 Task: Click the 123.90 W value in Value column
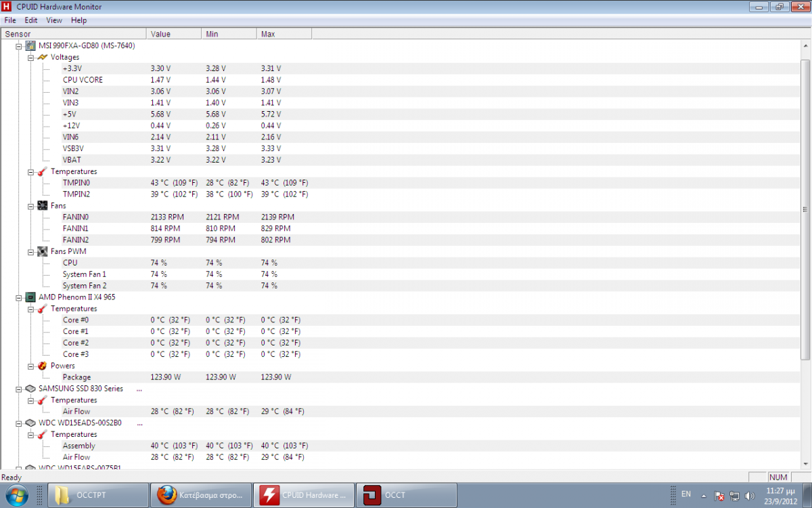[165, 377]
